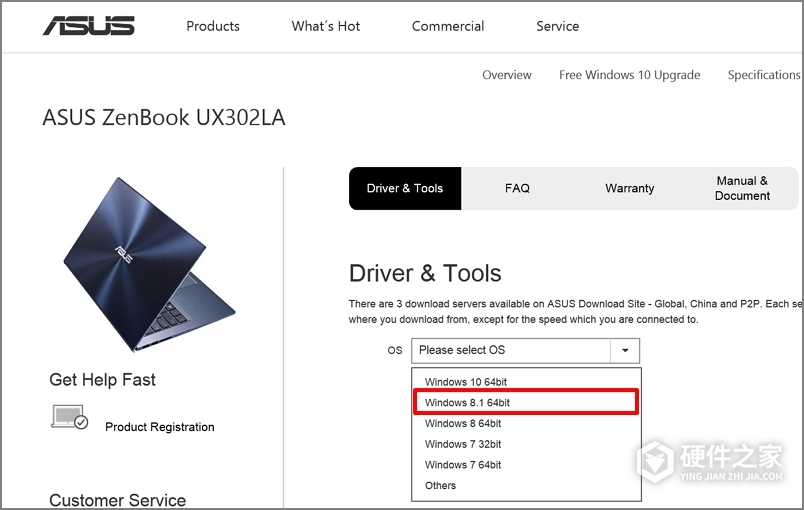Screen dimensions: 804x510
Task: Go to the Overview page link
Action: [507, 75]
